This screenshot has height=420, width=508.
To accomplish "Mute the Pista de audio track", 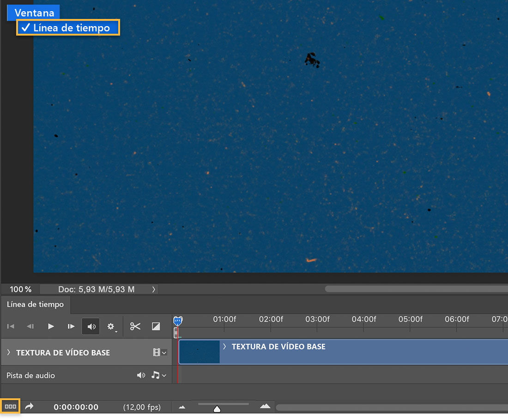I will [141, 375].
